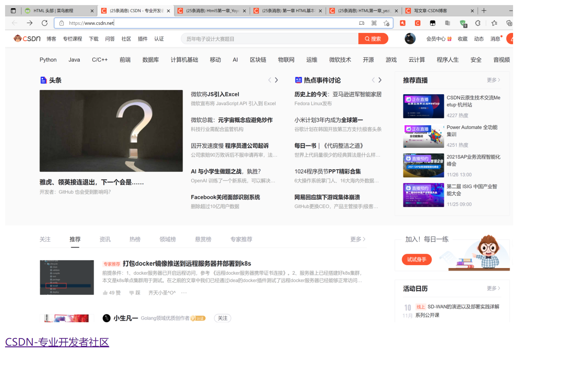This screenshot has width=588, height=373.
Task: Click author name 齐天小圣^O^
Action: [x=162, y=293]
